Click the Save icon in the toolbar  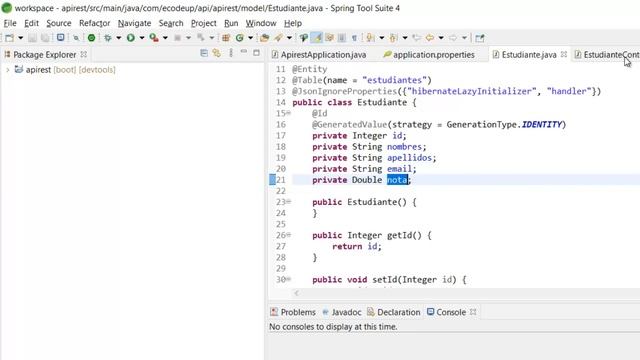32,38
